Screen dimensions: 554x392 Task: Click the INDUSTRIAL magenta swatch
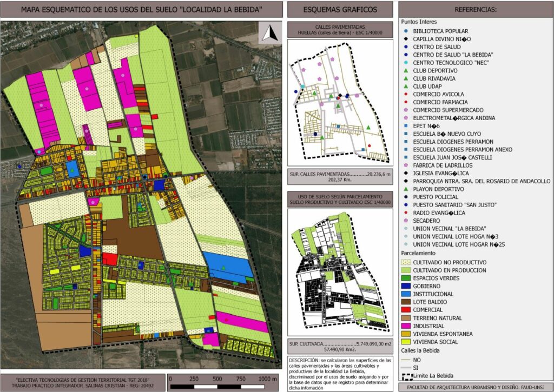[x=406, y=326]
